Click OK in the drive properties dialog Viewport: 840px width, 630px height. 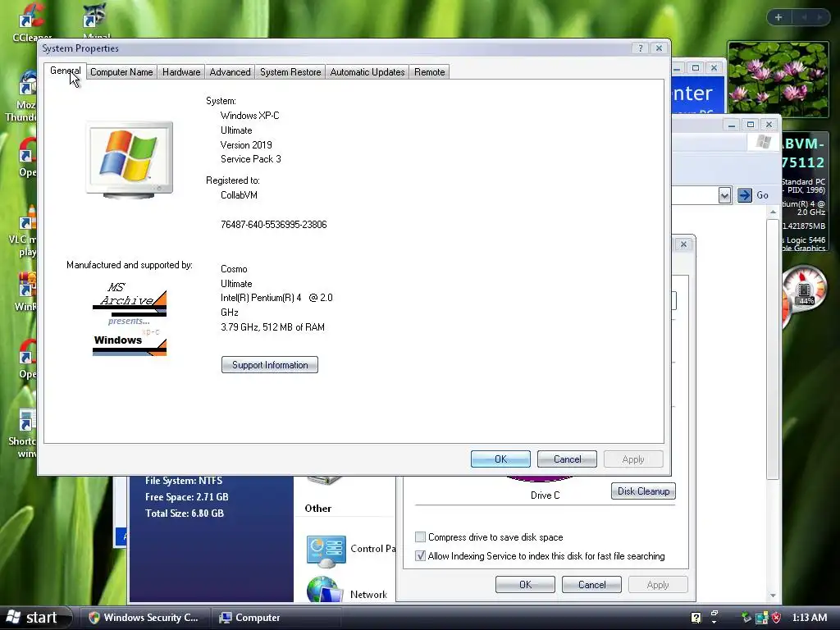click(x=525, y=585)
